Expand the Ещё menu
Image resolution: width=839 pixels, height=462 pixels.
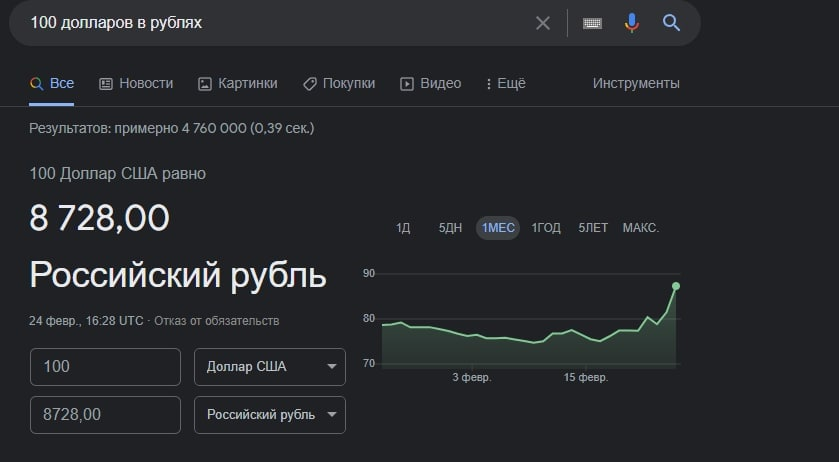[x=505, y=84]
